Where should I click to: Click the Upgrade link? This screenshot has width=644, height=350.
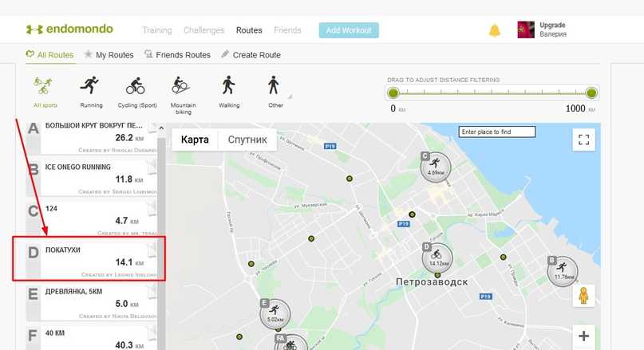point(552,25)
